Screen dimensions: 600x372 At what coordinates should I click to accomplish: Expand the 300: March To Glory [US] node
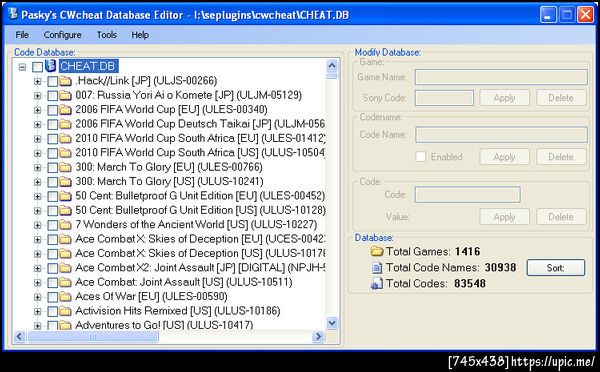[x=37, y=182]
